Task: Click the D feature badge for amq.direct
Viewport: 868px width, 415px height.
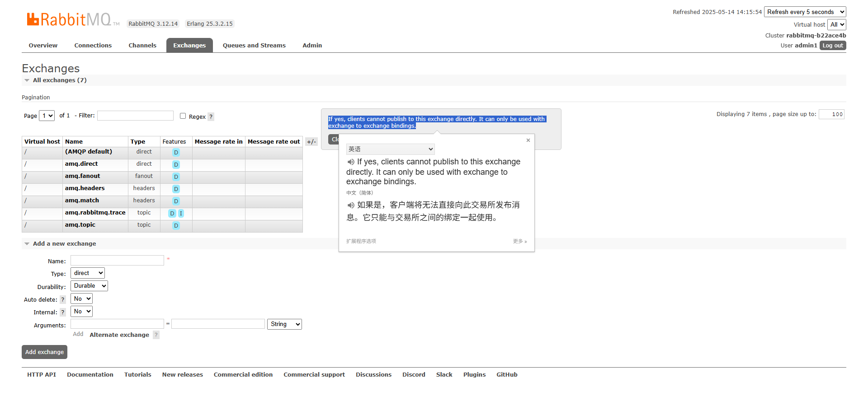Action: [x=176, y=165]
